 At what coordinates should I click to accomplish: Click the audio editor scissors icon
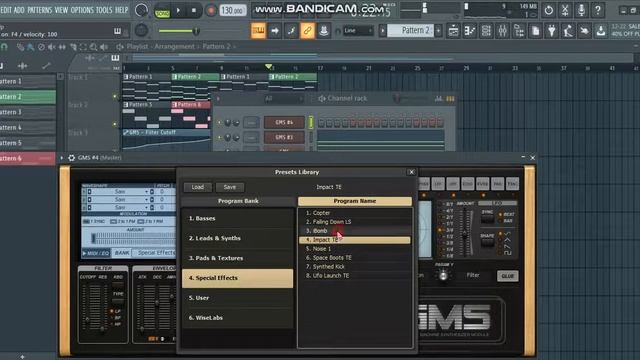[565, 10]
